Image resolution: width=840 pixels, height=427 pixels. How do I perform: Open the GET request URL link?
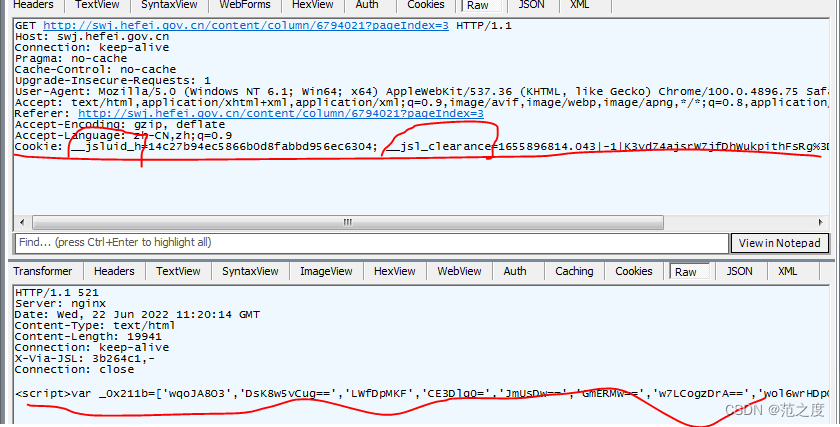[x=246, y=25]
